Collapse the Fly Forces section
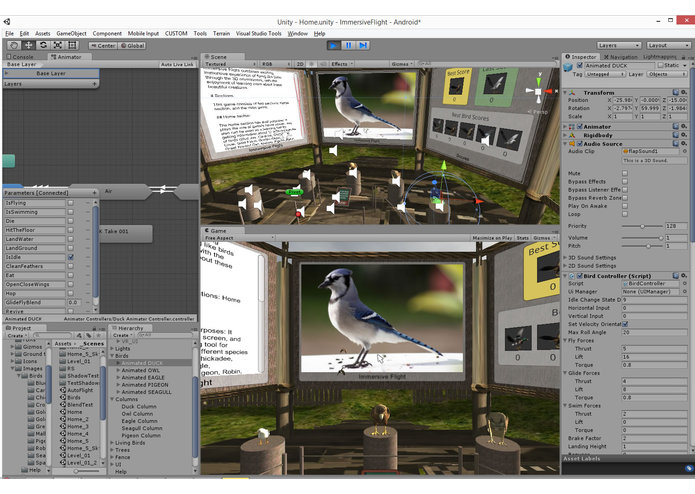 565,340
